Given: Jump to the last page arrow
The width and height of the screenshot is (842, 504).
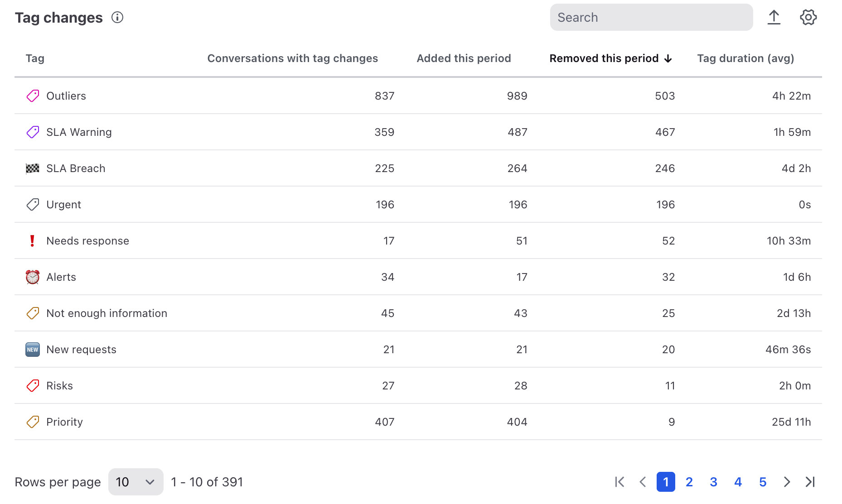Looking at the screenshot, I should click(810, 482).
